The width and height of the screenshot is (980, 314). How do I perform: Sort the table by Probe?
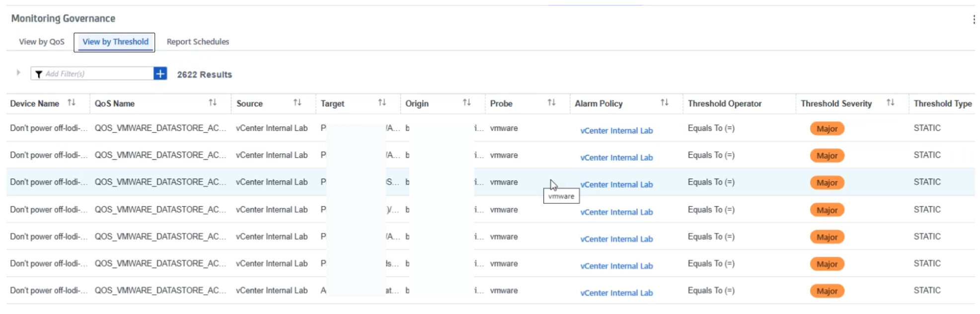click(x=551, y=103)
